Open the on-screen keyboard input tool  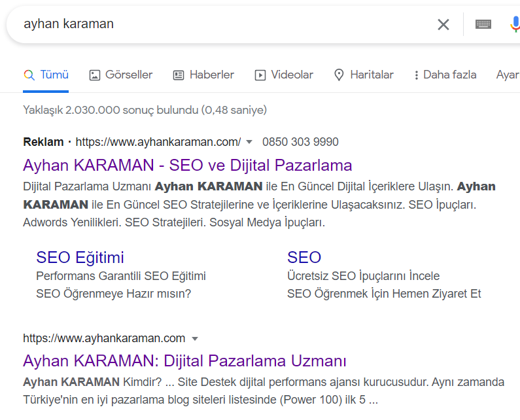(483, 24)
